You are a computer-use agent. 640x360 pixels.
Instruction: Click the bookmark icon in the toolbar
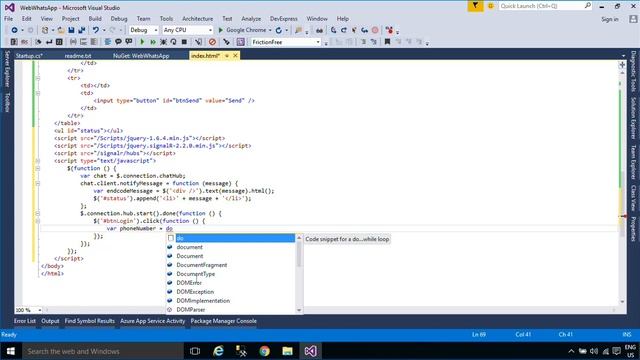387,42
